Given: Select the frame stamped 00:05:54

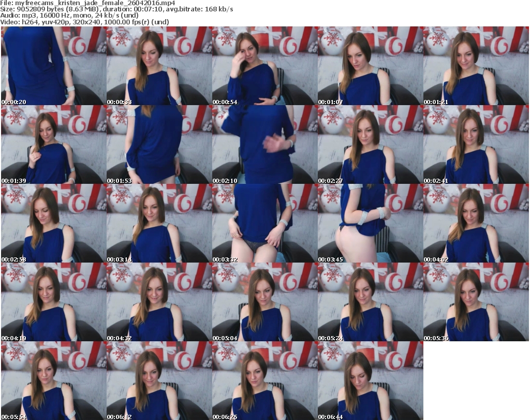Looking at the screenshot, I should coord(54,381).
